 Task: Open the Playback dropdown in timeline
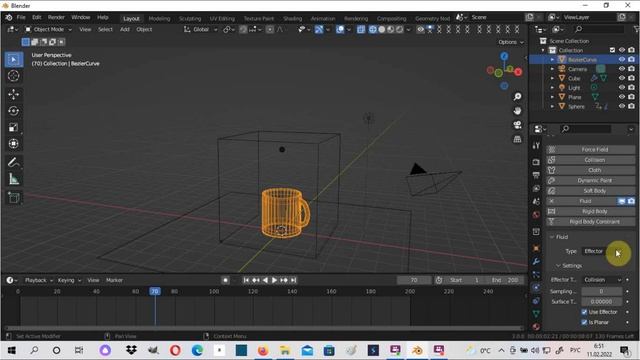click(x=39, y=280)
